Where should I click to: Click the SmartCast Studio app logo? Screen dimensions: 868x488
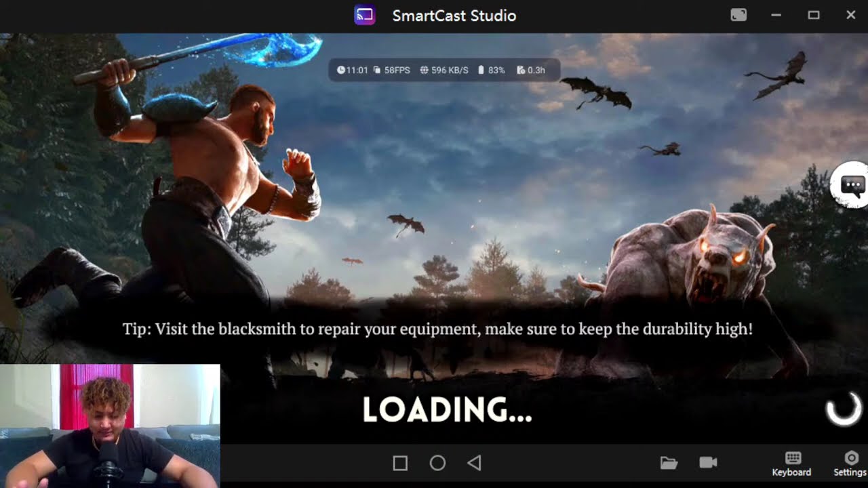coord(365,15)
